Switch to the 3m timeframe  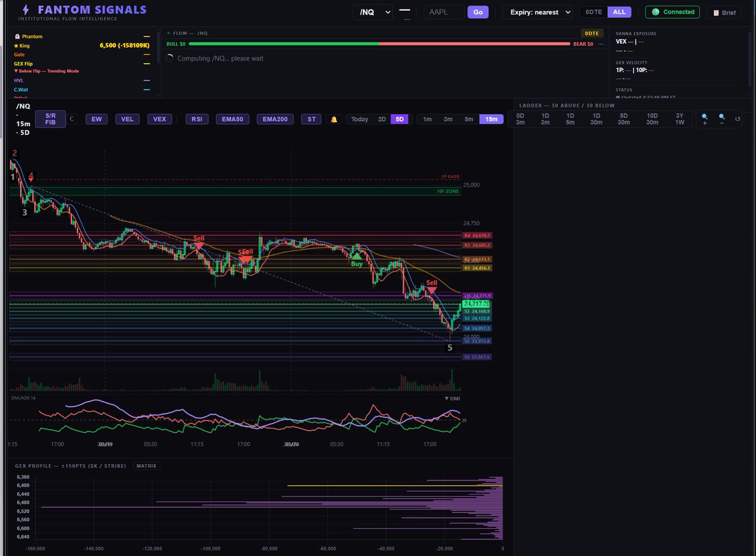[x=448, y=119]
